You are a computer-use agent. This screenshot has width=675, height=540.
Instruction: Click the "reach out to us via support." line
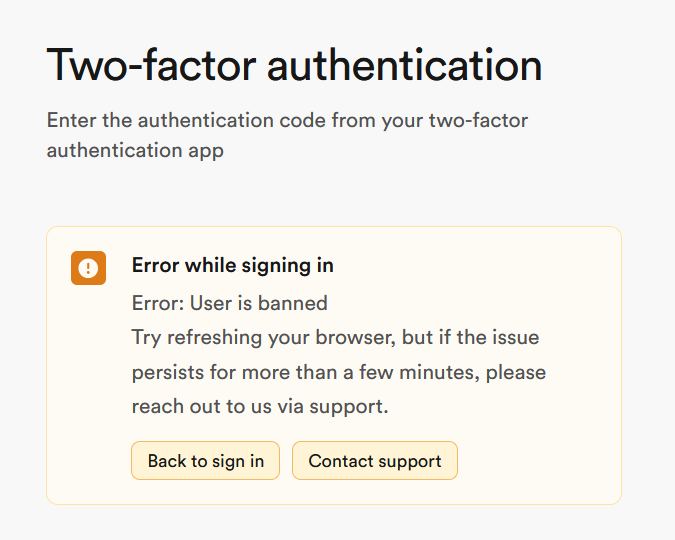click(260, 407)
